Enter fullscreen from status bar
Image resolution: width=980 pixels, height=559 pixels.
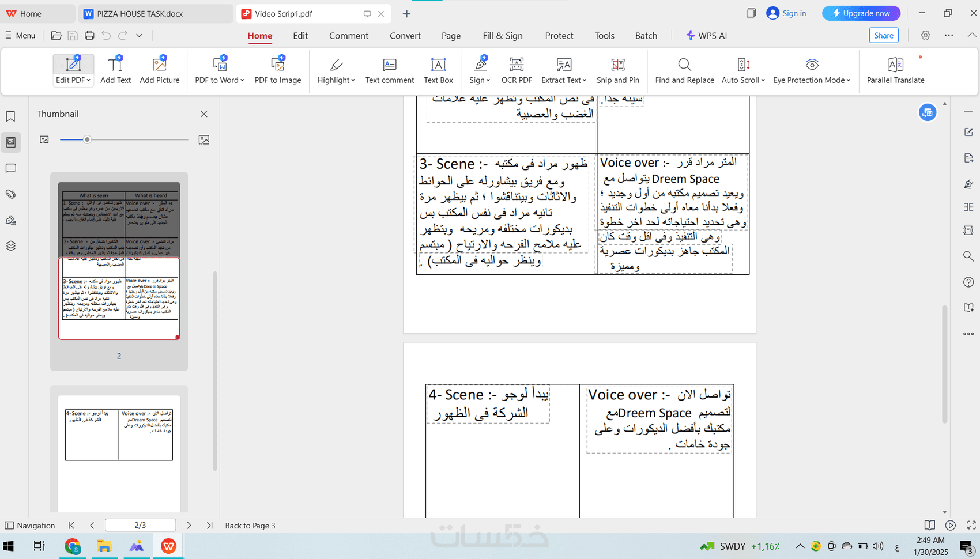click(x=971, y=526)
